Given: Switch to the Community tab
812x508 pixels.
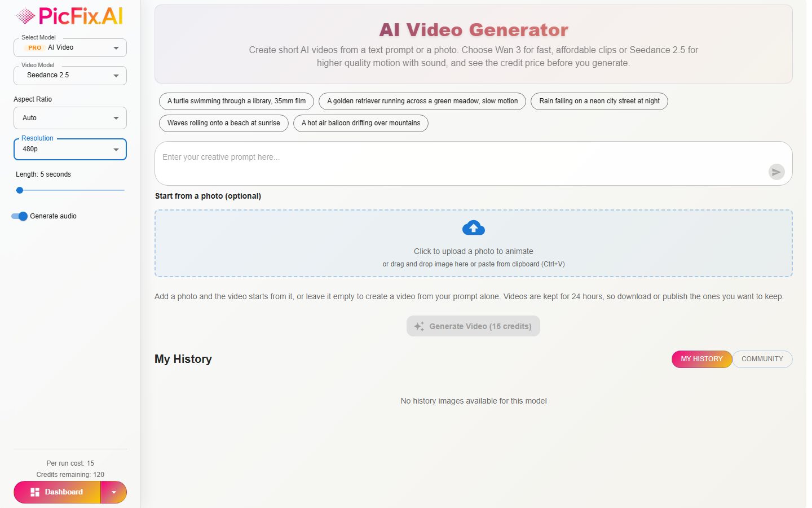Looking at the screenshot, I should pyautogui.click(x=762, y=359).
